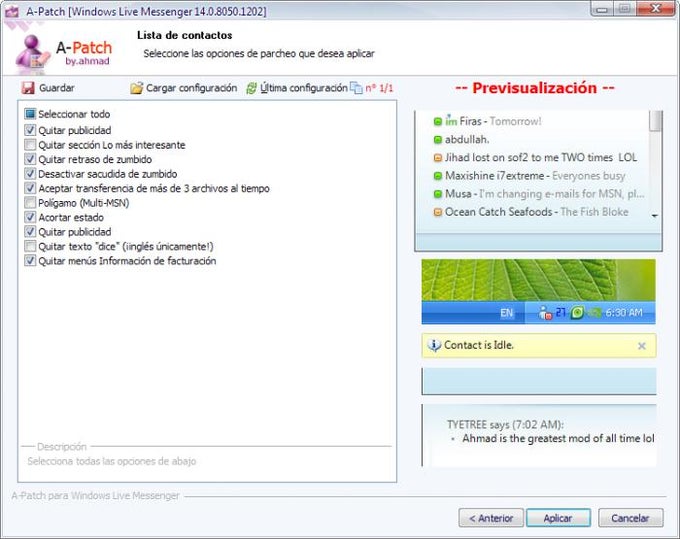
Task: Uncheck Acortar estado checkbox
Action: (x=30, y=217)
